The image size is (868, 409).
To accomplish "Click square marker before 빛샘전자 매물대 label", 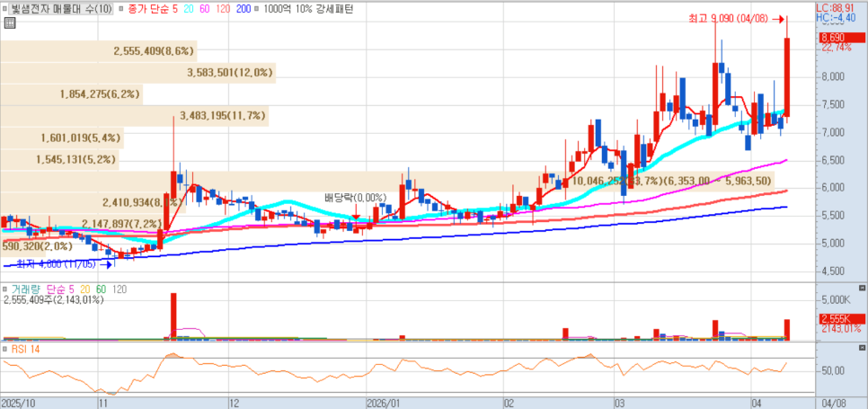I will pyautogui.click(x=5, y=9).
